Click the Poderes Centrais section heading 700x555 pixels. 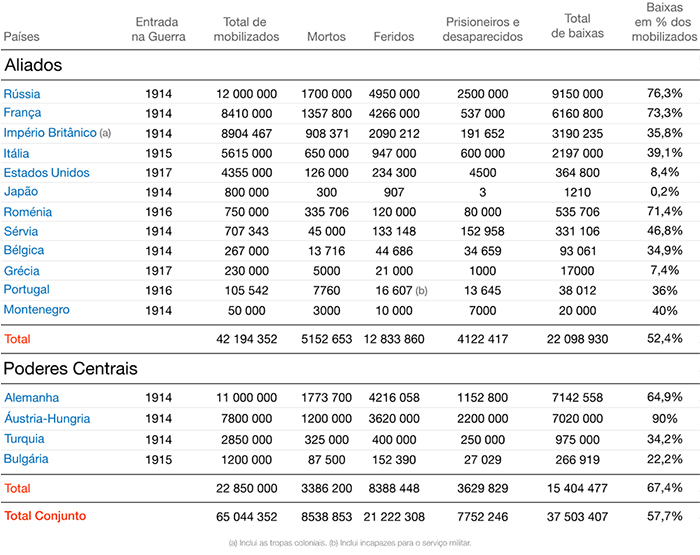(70, 368)
